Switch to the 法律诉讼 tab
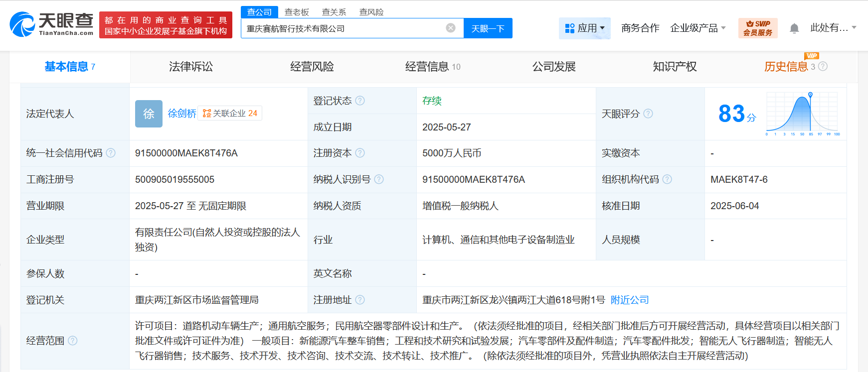The image size is (868, 372). [191, 67]
